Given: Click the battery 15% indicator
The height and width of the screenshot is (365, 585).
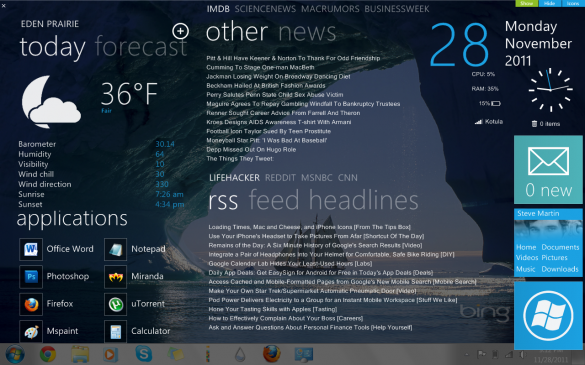Looking at the screenshot, I should point(489,103).
